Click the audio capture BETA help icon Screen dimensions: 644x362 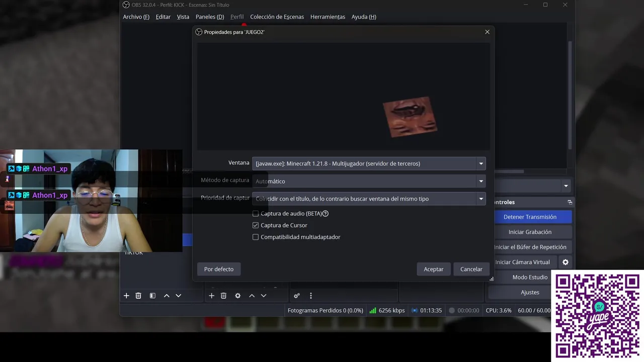tap(325, 214)
